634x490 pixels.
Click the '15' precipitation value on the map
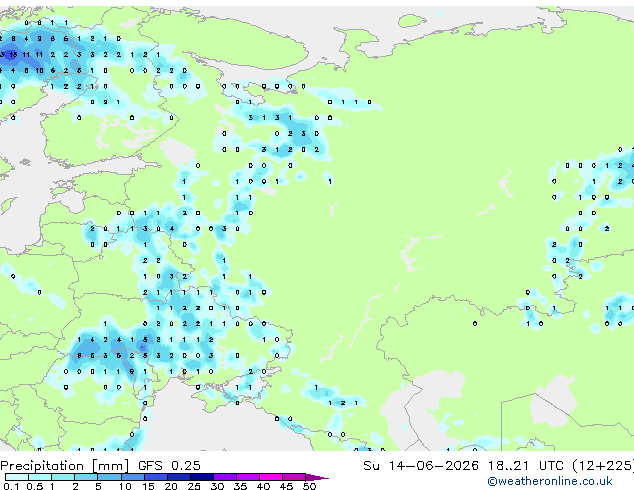pos(13,54)
